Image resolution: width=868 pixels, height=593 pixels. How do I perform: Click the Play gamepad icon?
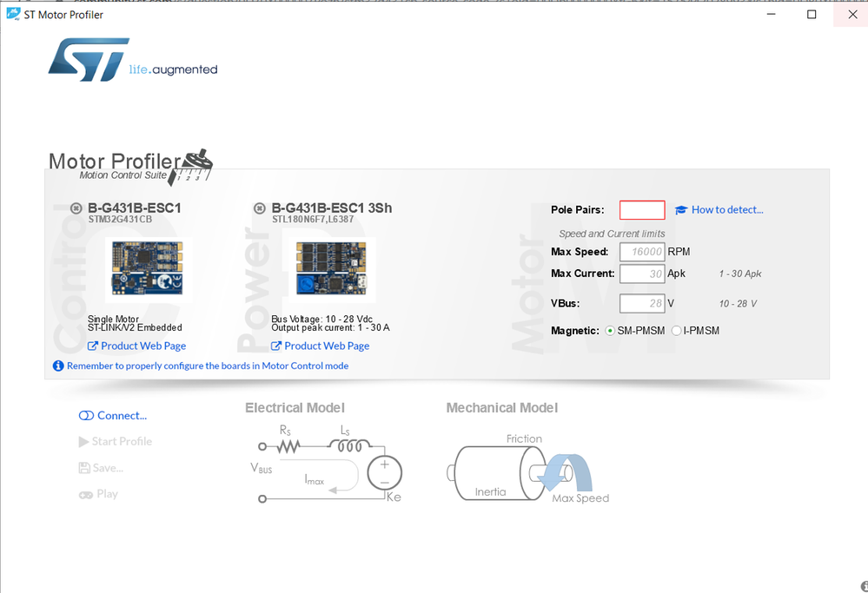tap(86, 495)
